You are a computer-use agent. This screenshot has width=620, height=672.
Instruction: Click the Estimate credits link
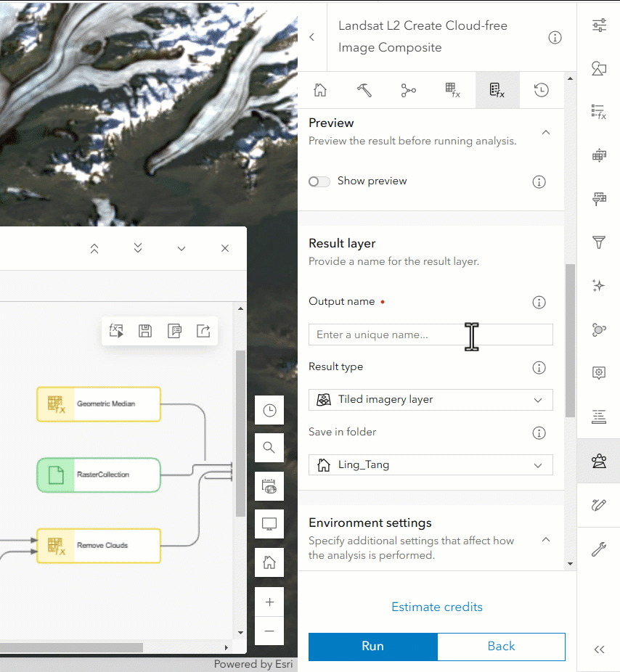(x=437, y=607)
